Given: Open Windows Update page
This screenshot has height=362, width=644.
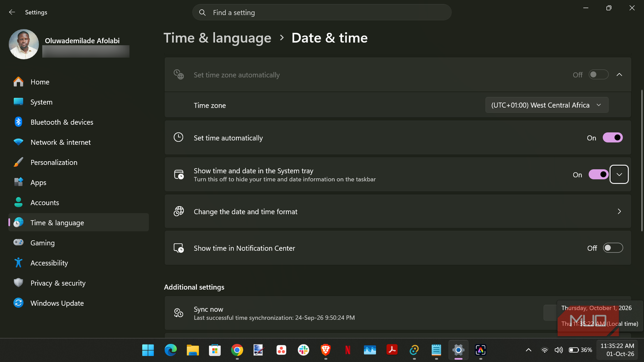Looking at the screenshot, I should pos(78,303).
